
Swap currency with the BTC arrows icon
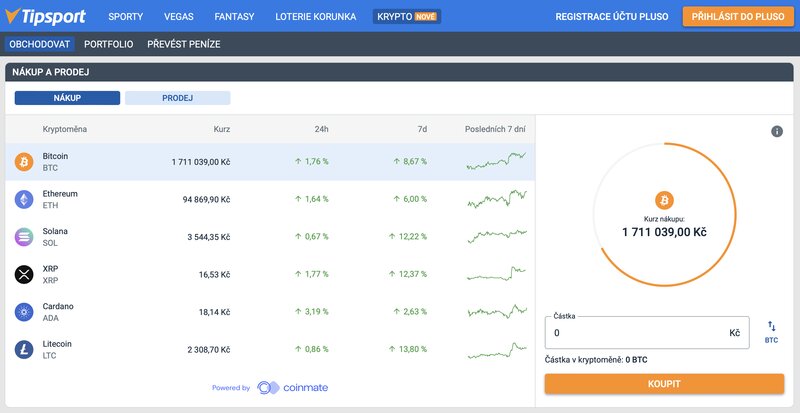tap(771, 331)
